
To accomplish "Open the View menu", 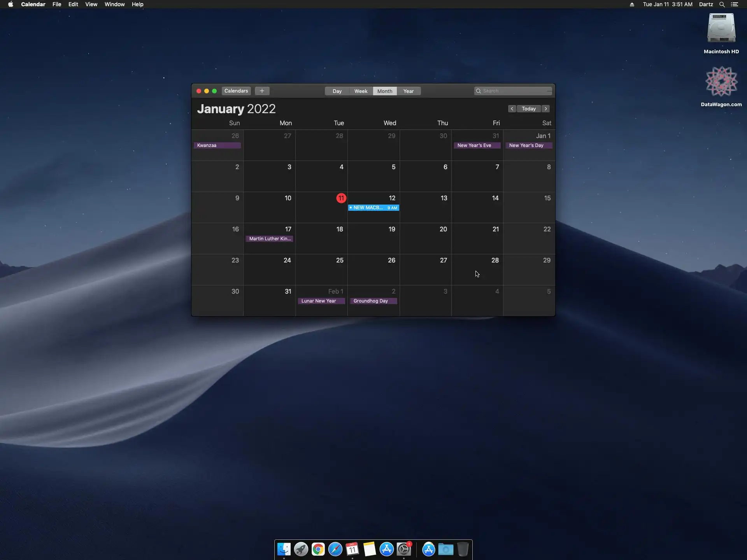I will pos(91,4).
